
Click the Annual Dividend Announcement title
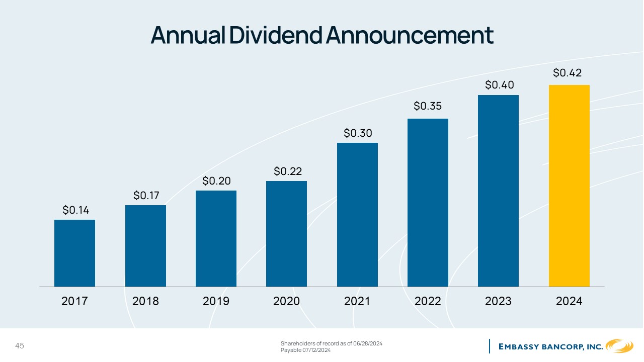(322, 35)
